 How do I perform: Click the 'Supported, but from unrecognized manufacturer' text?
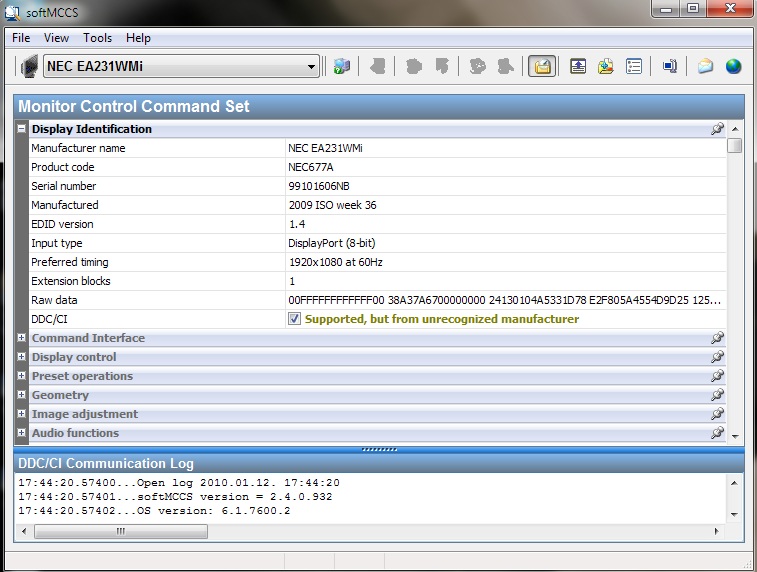(x=442, y=319)
